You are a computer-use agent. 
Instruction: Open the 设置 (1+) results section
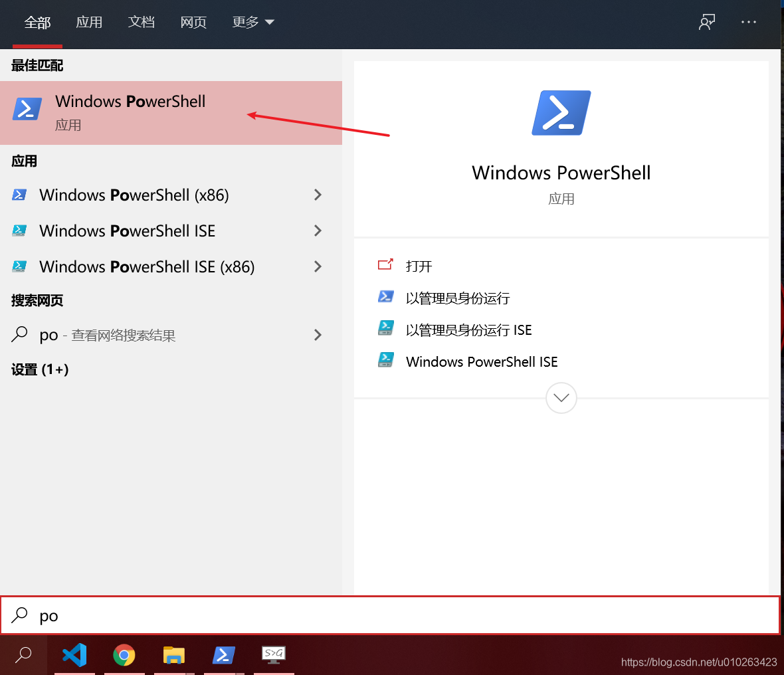tap(40, 369)
